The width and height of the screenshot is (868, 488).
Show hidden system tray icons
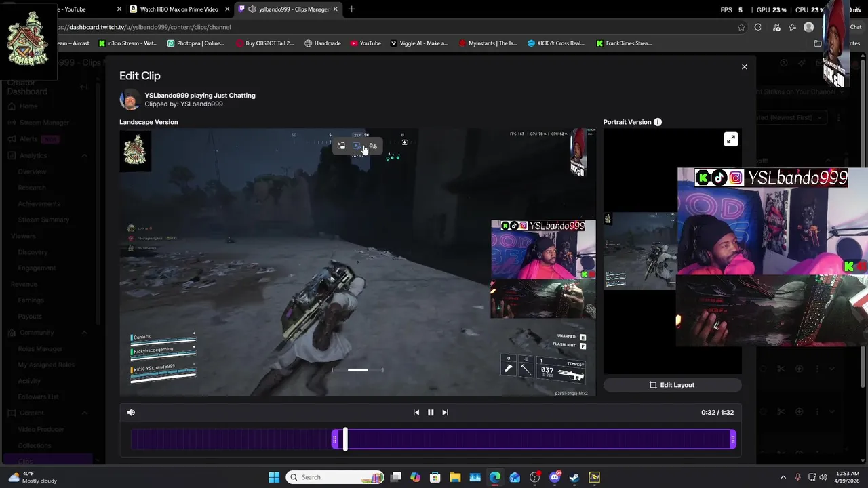[783, 477]
